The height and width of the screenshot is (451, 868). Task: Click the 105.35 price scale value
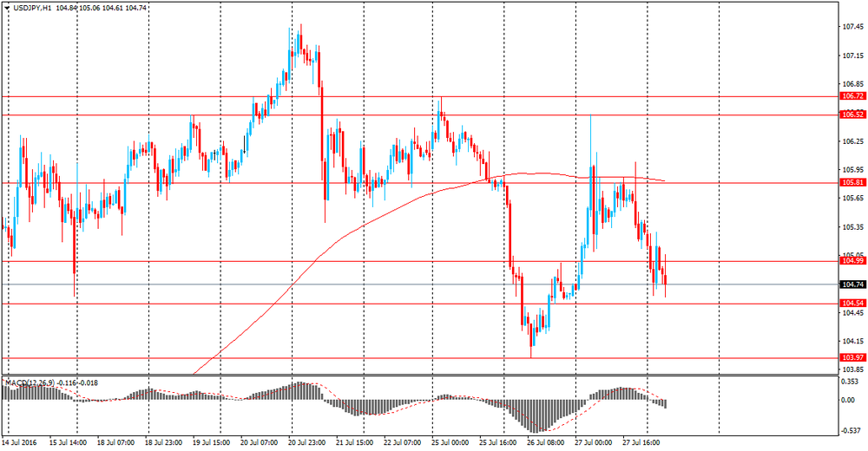point(853,227)
